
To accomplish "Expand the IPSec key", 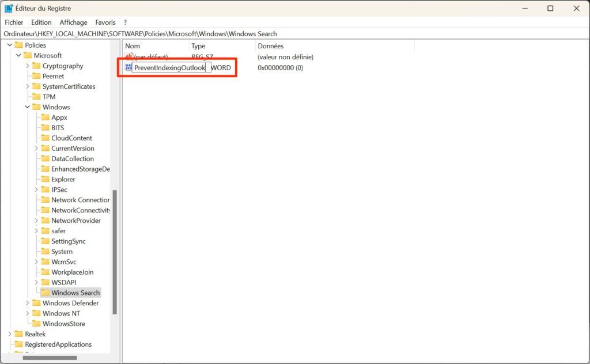I will pos(36,189).
